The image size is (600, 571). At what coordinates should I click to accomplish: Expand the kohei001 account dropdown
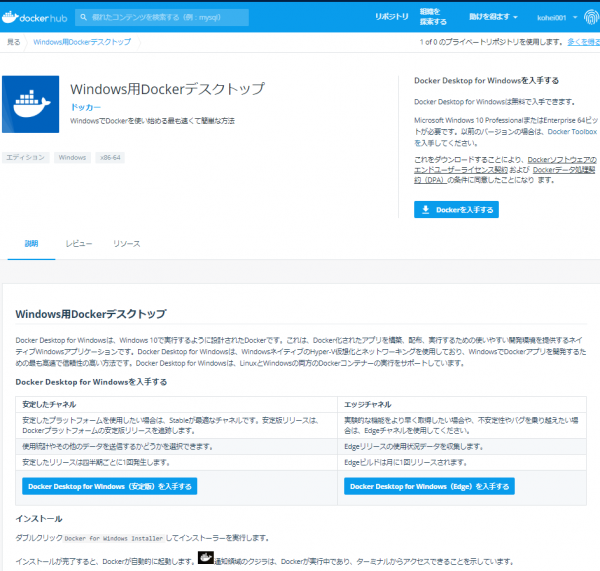pos(557,18)
